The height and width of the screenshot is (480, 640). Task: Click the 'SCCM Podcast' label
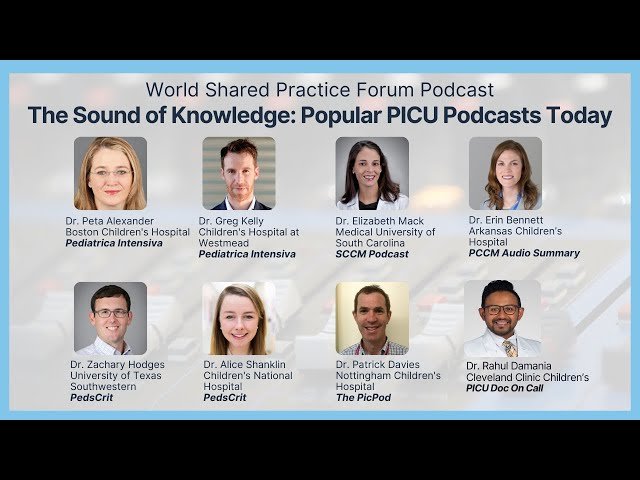(372, 254)
